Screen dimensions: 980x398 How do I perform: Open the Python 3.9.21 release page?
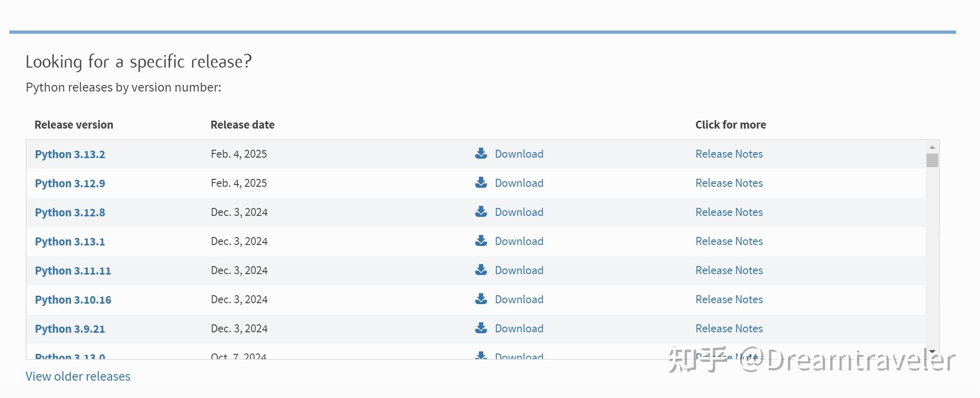pos(70,329)
